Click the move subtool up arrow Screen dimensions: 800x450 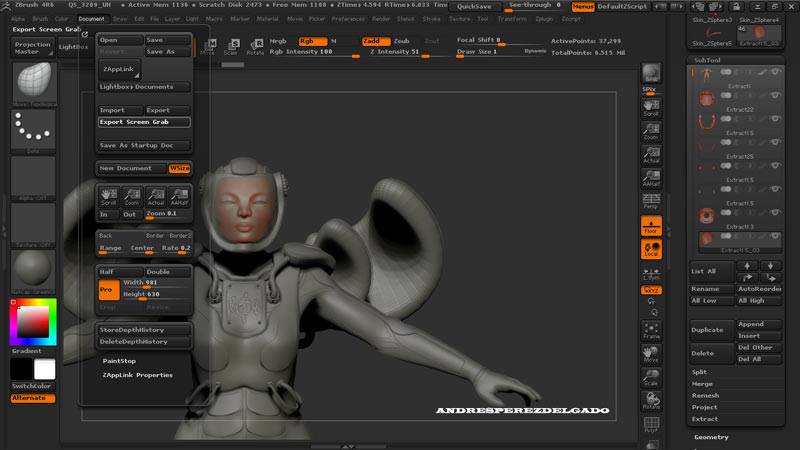pyautogui.click(x=747, y=266)
